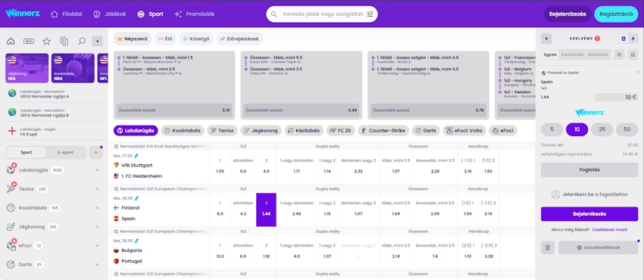The height and width of the screenshot is (280, 644).
Task: Select Élő tab
Action: [165, 39]
